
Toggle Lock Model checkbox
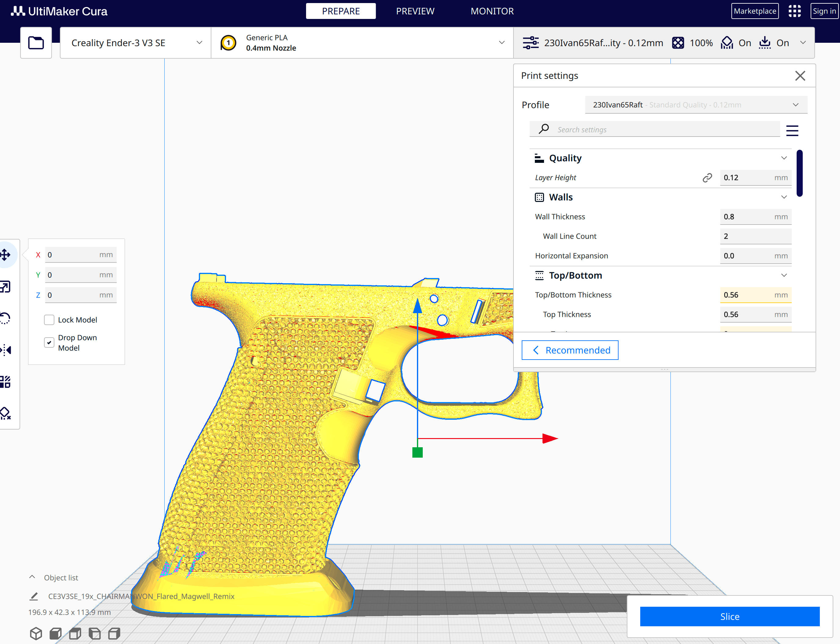(49, 320)
